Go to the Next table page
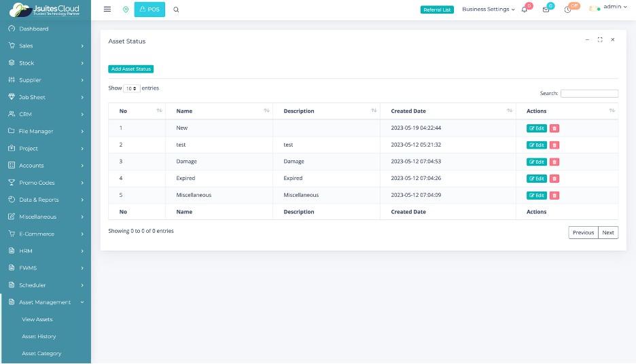The height and width of the screenshot is (364, 636). click(608, 232)
